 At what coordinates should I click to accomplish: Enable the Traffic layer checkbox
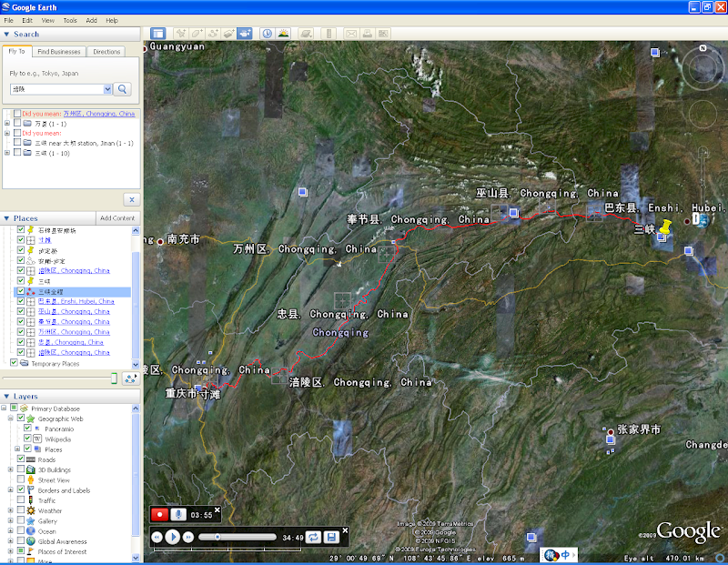click(x=20, y=499)
